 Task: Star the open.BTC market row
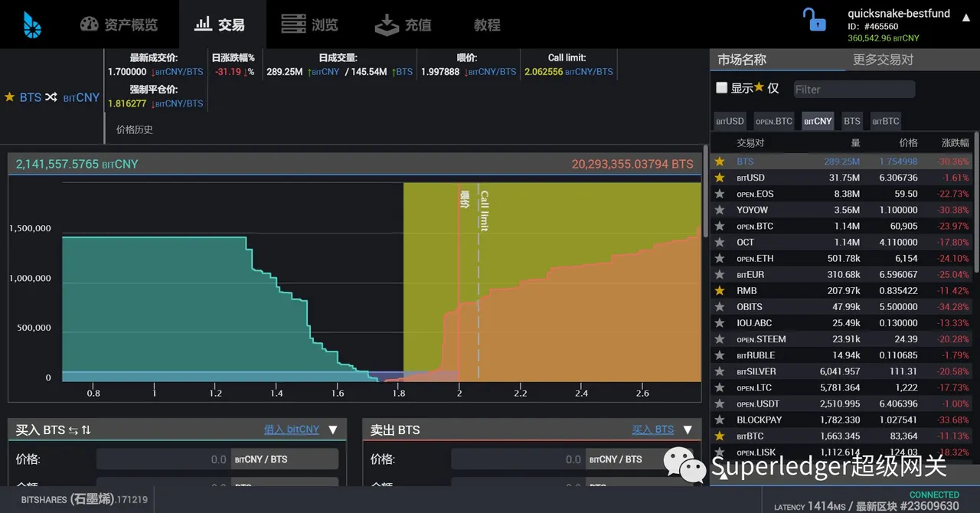coord(720,226)
